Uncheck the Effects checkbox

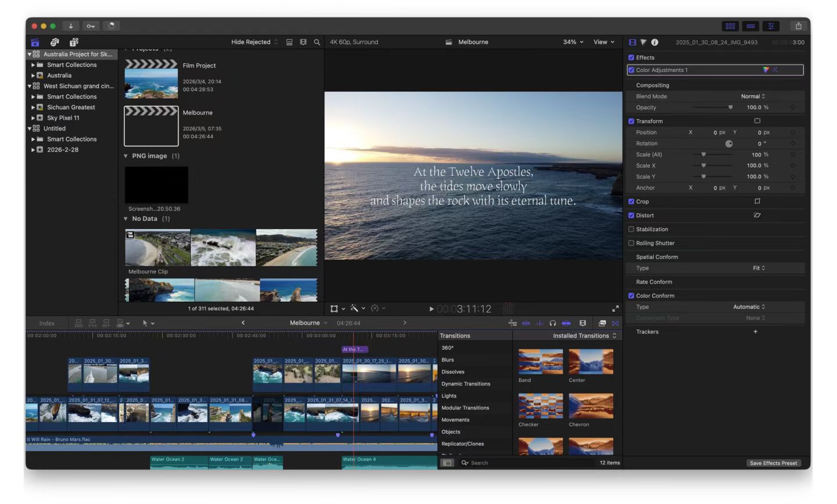click(x=631, y=58)
